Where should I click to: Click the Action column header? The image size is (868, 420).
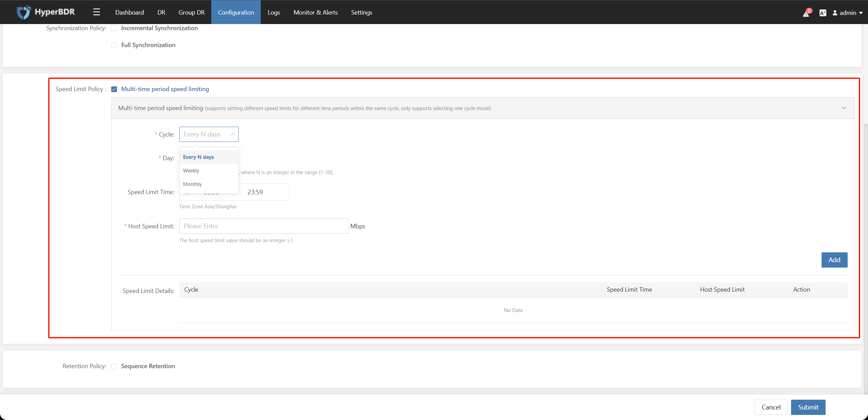[x=802, y=290]
